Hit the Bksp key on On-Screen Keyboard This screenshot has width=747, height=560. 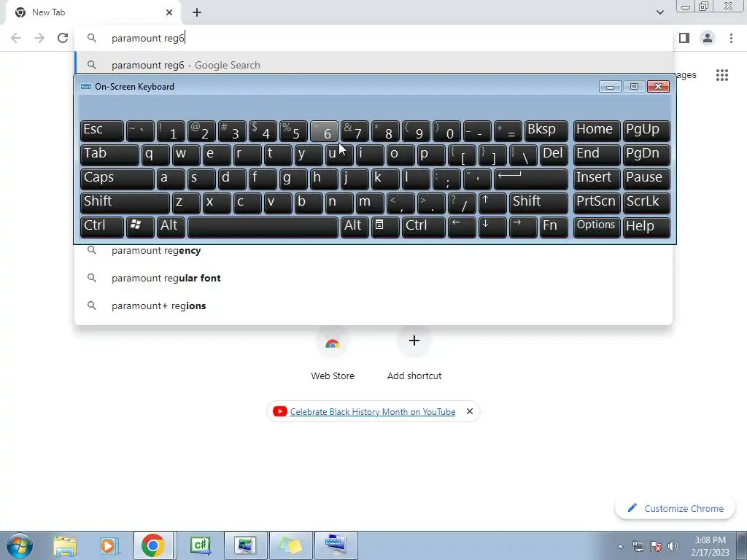click(546, 131)
